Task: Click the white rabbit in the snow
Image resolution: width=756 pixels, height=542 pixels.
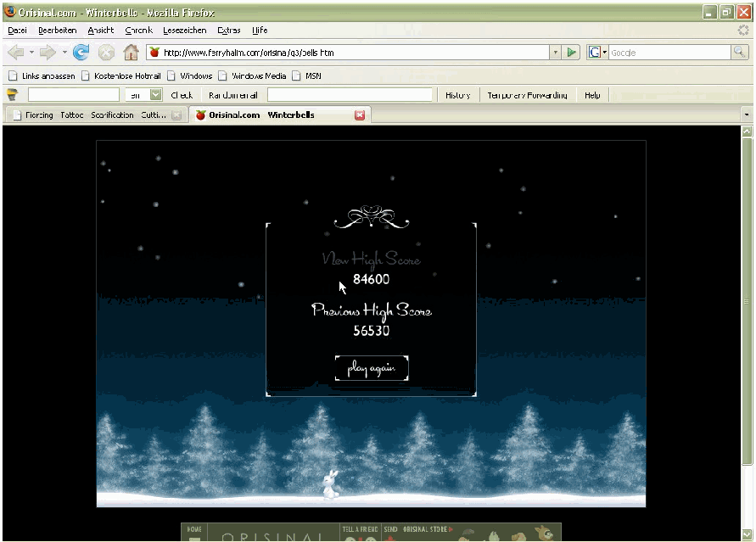Action: point(331,484)
